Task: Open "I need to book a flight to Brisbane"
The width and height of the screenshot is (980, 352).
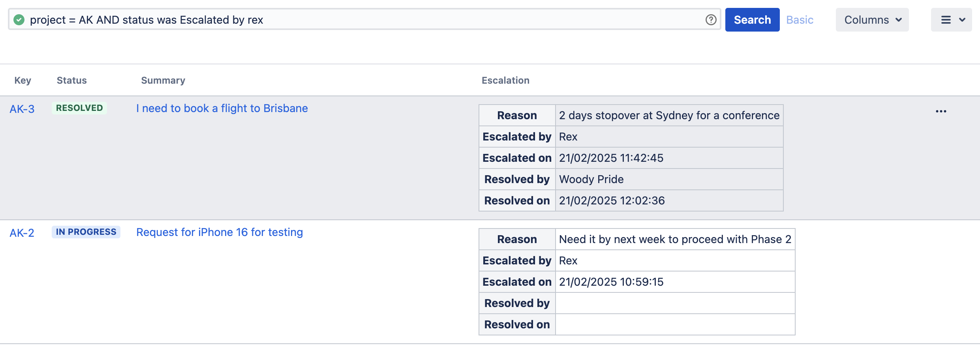Action: click(222, 109)
